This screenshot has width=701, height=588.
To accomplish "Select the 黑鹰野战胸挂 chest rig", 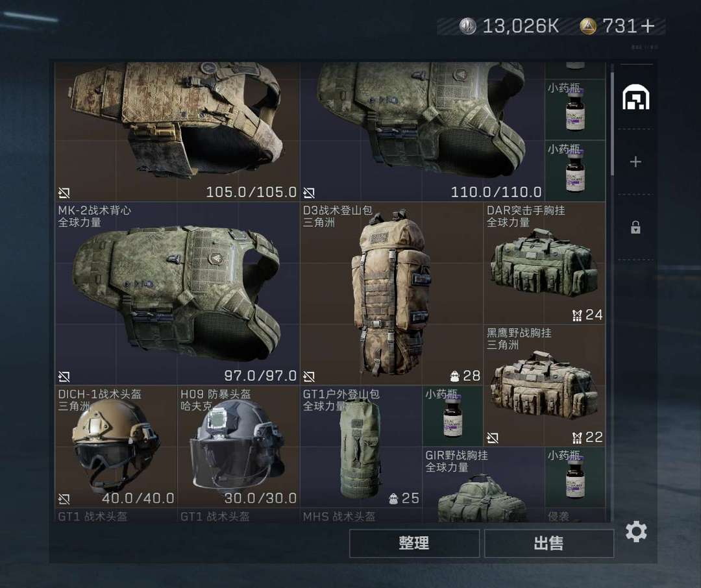I will [544, 386].
